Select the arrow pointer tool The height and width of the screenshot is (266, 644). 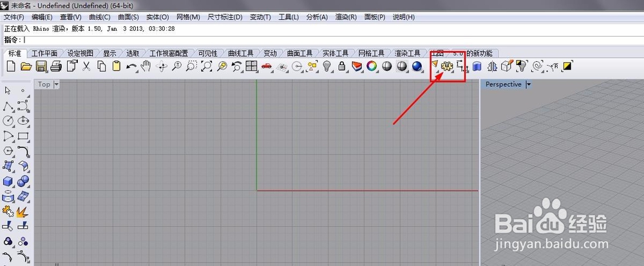click(x=7, y=91)
